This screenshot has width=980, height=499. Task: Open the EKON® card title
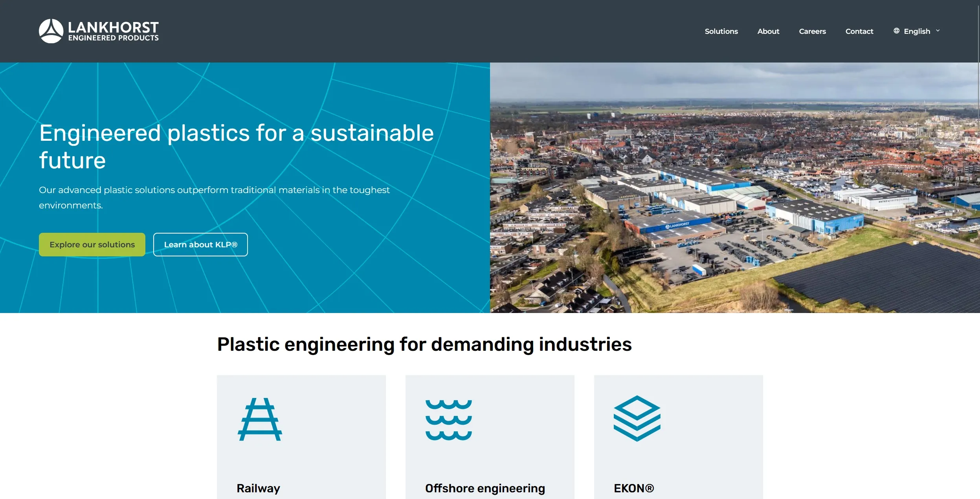pos(634,488)
